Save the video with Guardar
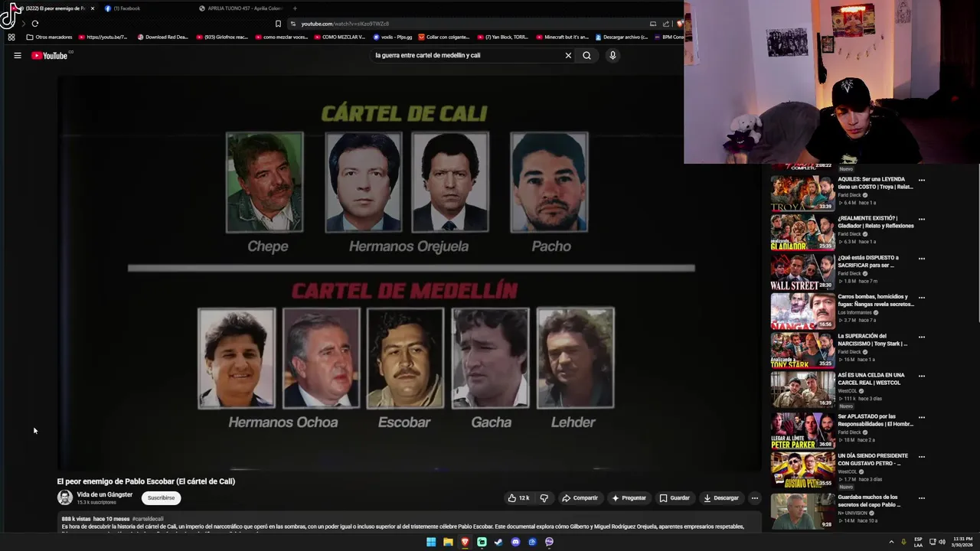980x551 pixels. pyautogui.click(x=675, y=498)
